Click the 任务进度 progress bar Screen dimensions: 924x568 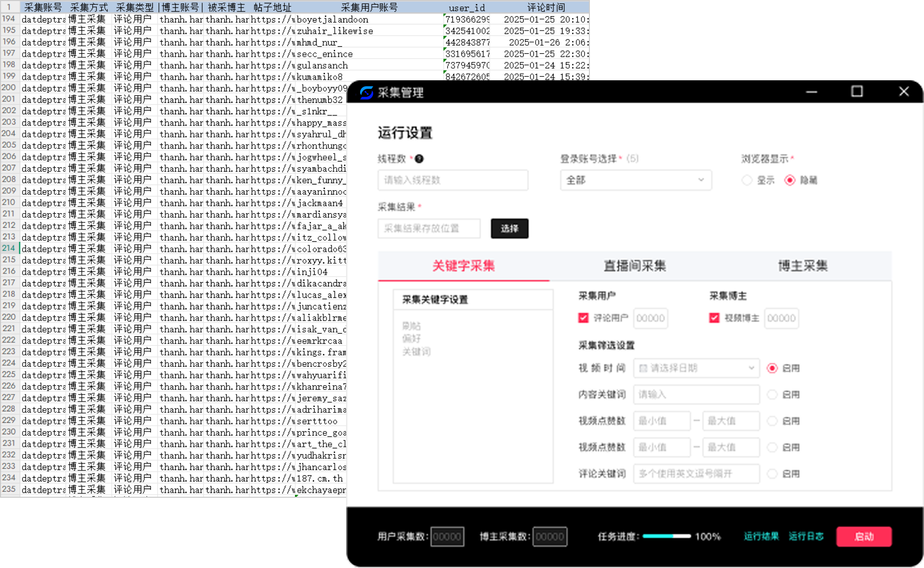(x=666, y=536)
